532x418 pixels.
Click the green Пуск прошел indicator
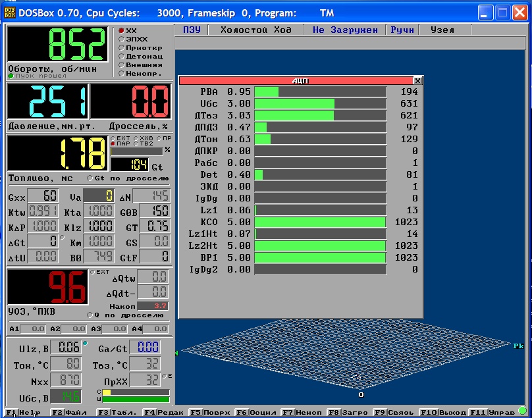(11, 76)
